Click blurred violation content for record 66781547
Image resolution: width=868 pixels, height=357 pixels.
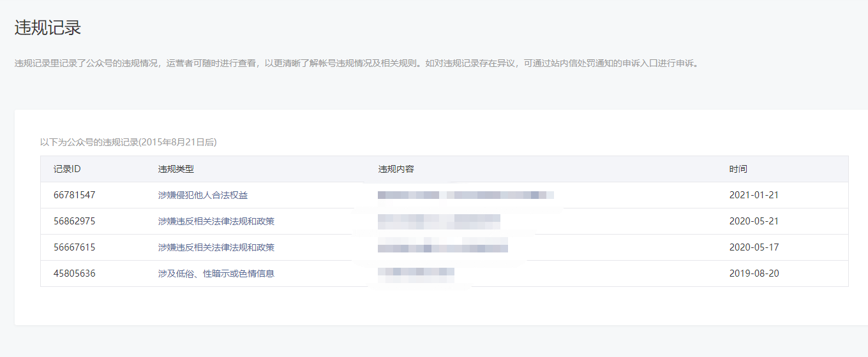pos(465,195)
